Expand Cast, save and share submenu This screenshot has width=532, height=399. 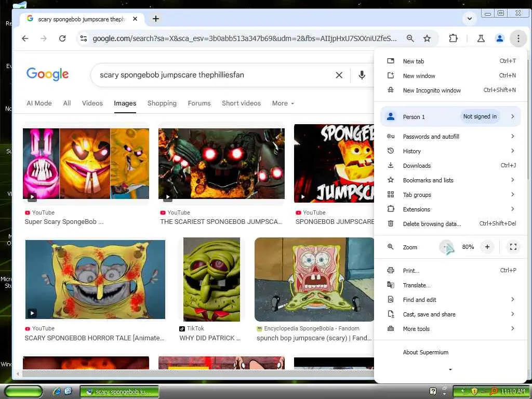pyautogui.click(x=450, y=314)
